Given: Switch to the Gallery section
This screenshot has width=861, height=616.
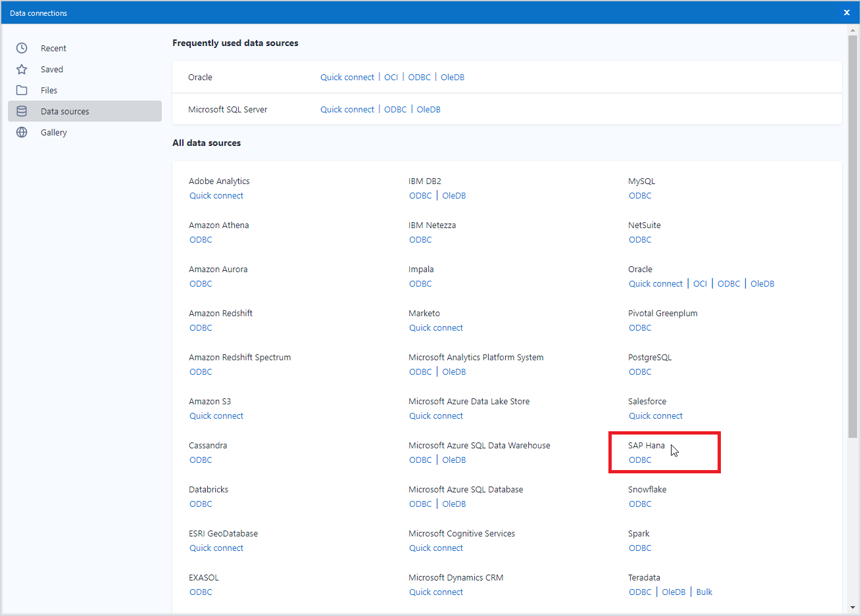Looking at the screenshot, I should pos(53,132).
